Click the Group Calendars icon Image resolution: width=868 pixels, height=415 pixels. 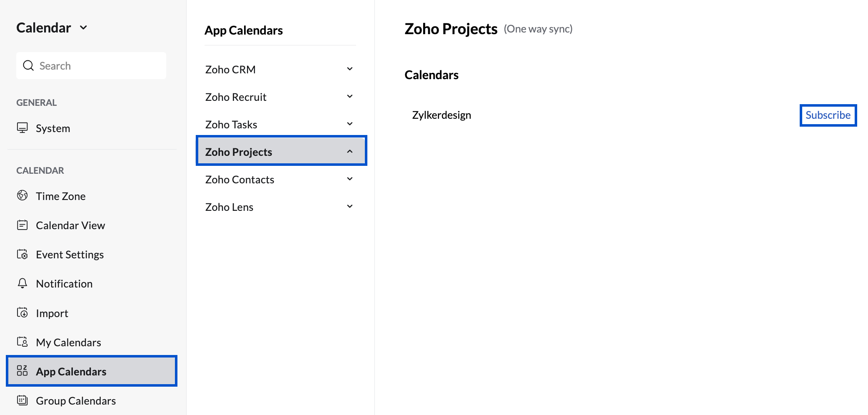click(22, 400)
